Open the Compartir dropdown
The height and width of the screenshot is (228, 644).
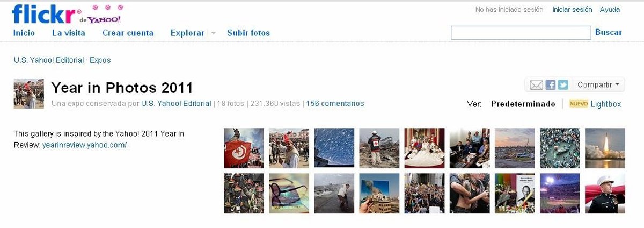(x=598, y=85)
